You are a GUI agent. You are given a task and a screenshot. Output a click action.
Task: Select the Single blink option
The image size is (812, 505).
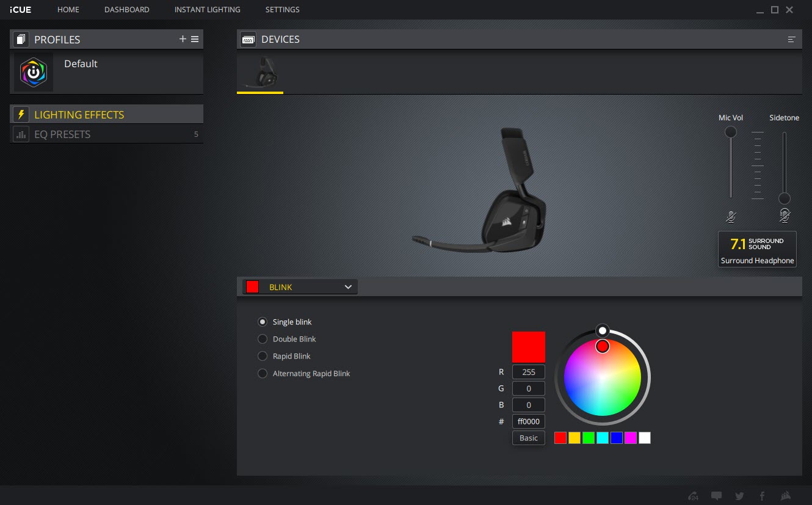pos(285,322)
